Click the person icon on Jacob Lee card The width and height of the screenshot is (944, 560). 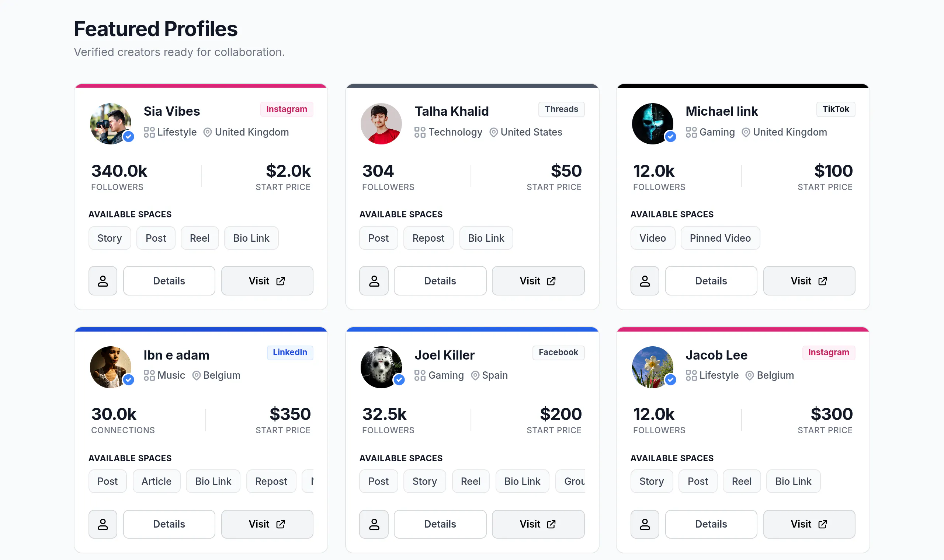tap(645, 524)
